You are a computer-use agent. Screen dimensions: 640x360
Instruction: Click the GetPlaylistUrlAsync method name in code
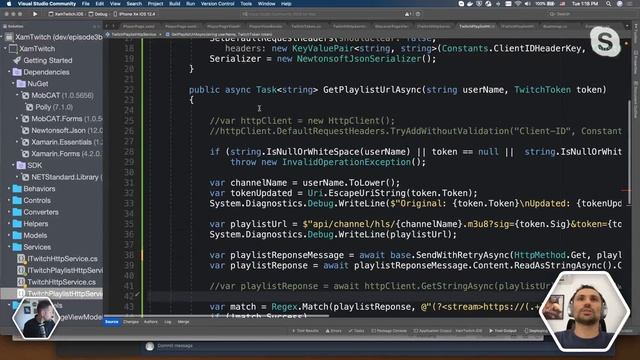(372, 90)
